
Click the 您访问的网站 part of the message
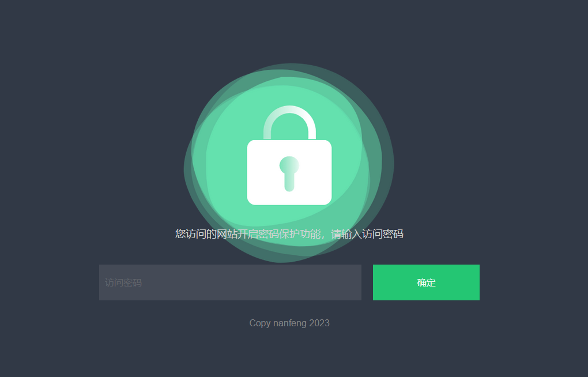(206, 233)
